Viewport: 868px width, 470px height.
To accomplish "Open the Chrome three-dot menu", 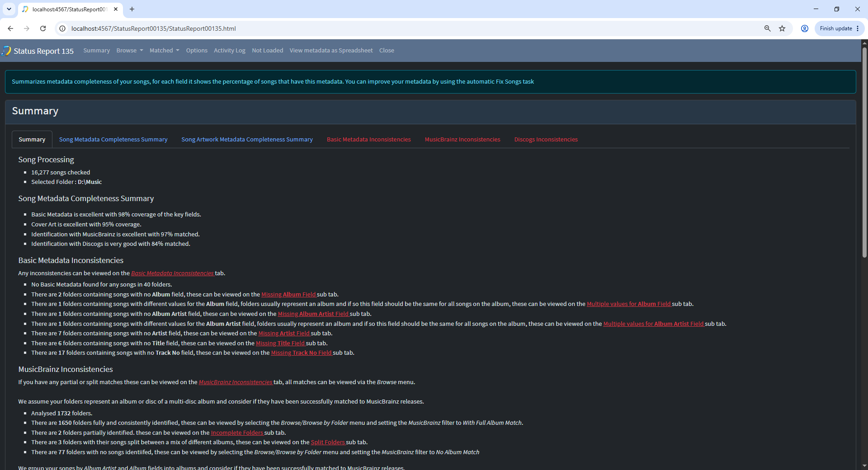I will pyautogui.click(x=858, y=28).
